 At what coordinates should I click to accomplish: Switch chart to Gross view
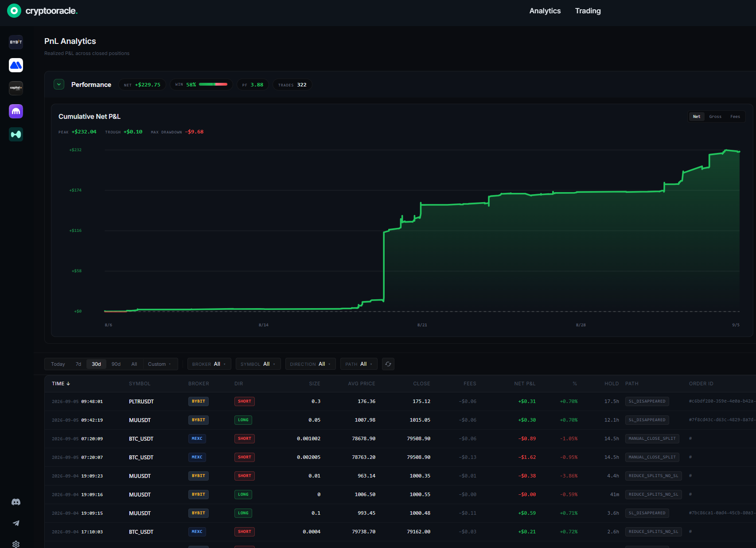715,117
